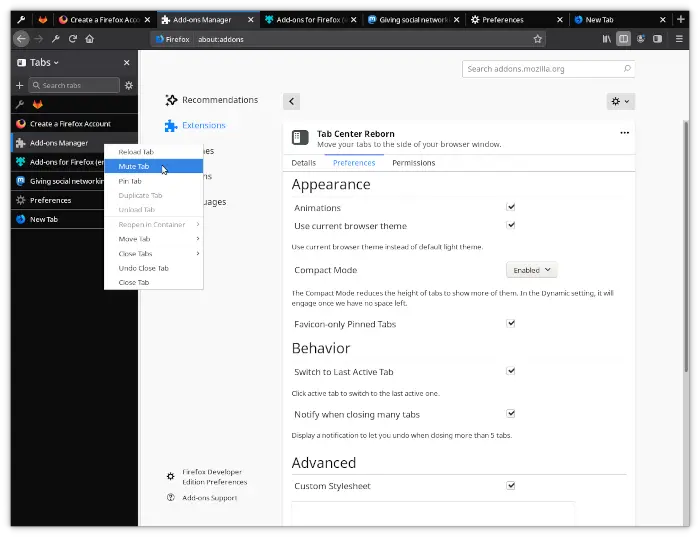Click the about:addons URL bar

point(348,39)
